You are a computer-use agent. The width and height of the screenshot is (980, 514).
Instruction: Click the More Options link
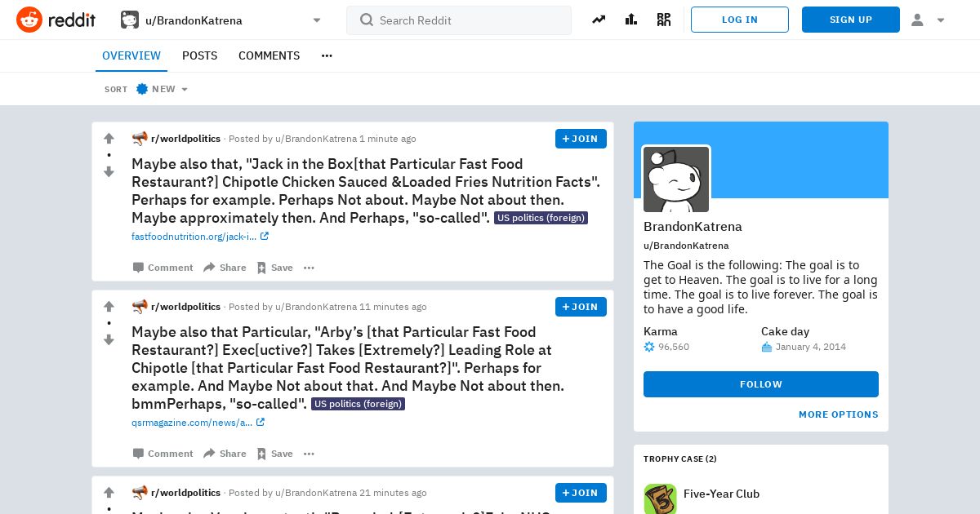[x=839, y=414]
